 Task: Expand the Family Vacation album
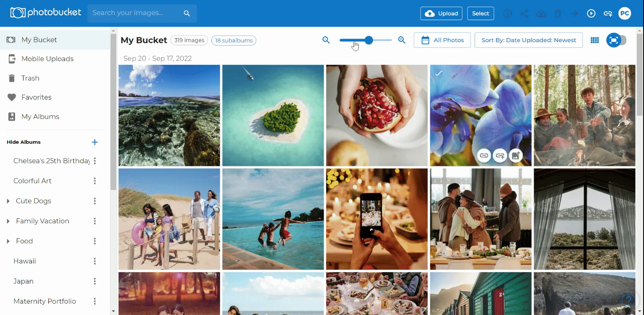pyautogui.click(x=8, y=221)
